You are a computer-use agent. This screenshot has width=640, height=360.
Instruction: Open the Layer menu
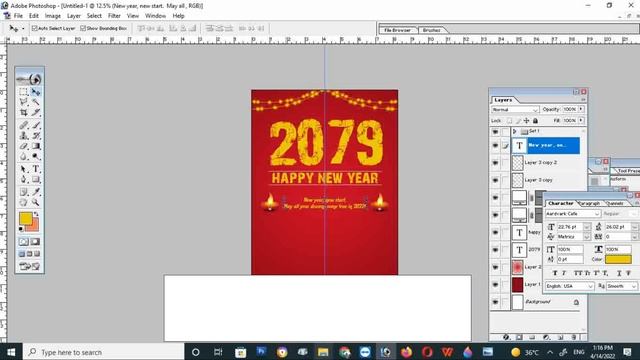point(74,16)
